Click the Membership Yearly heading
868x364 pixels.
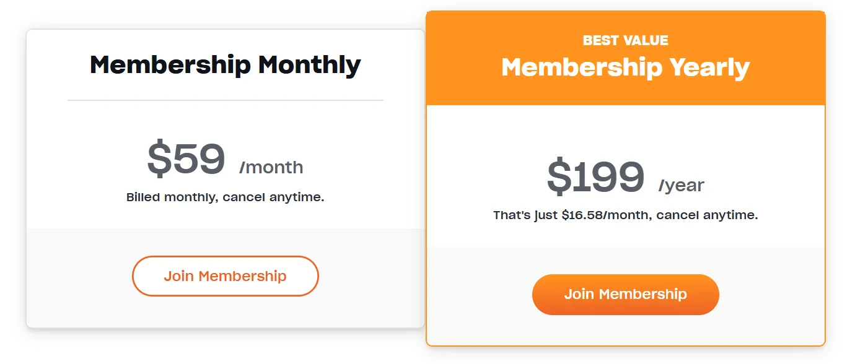[x=625, y=67]
